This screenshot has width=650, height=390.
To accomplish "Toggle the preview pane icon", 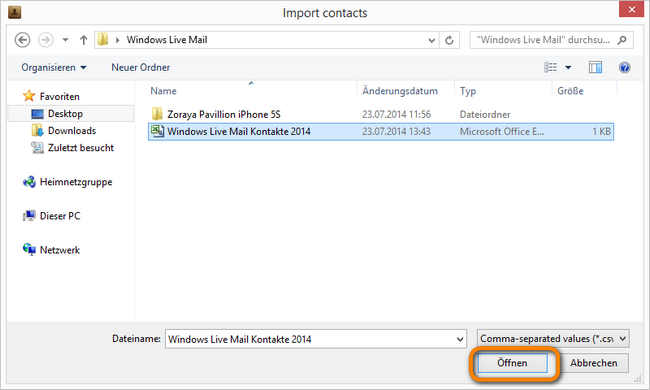I will (595, 67).
